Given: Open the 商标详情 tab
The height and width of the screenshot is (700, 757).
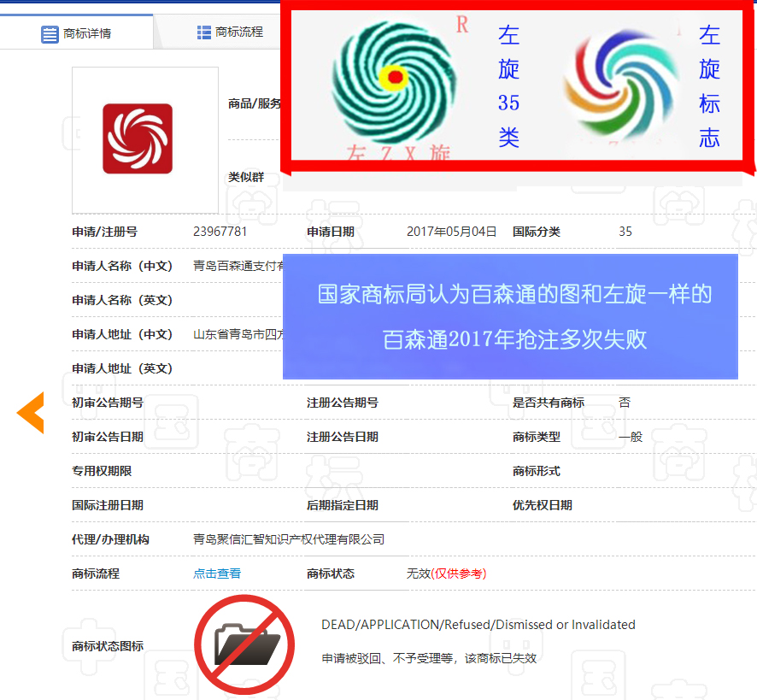Looking at the screenshot, I should pyautogui.click(x=76, y=33).
